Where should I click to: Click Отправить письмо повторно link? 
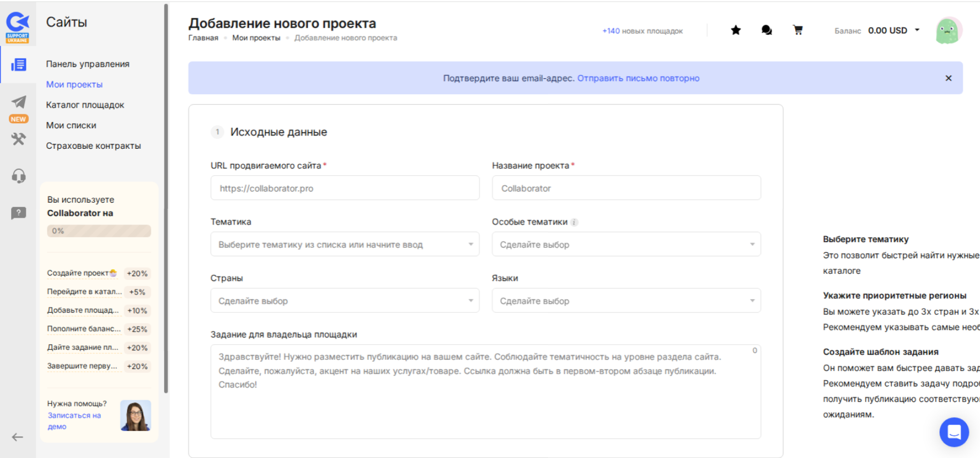(x=638, y=78)
